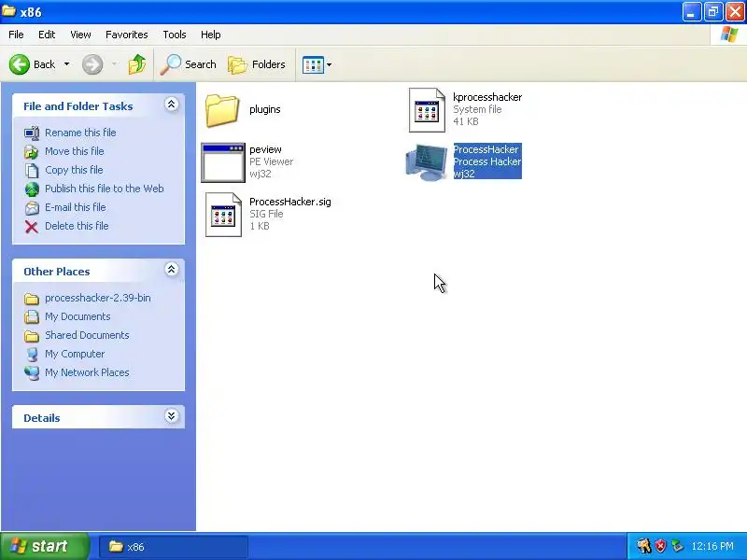Screen dimensions: 747x560
Task: Click Delete this file link
Action: click(77, 226)
